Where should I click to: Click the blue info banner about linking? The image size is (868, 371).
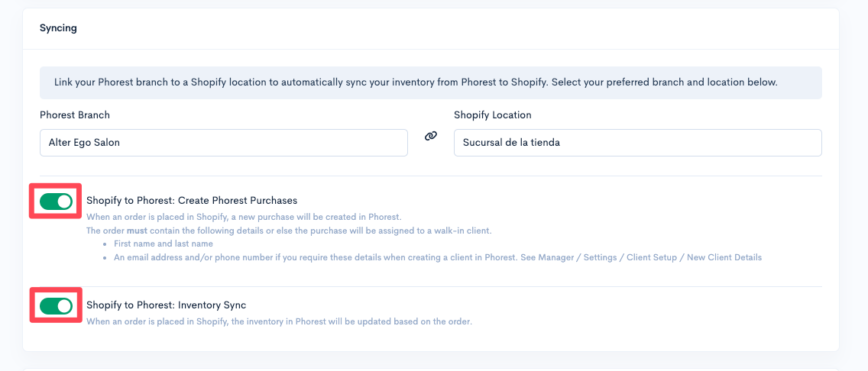click(430, 82)
